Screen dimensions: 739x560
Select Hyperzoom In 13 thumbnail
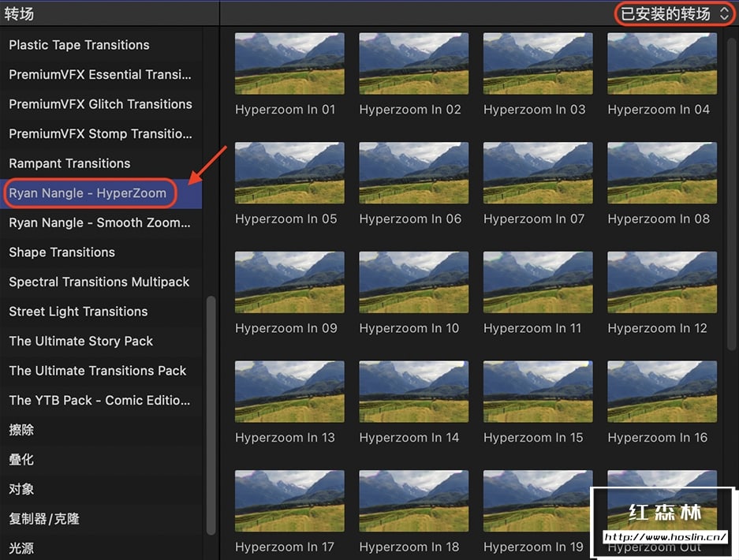289,391
